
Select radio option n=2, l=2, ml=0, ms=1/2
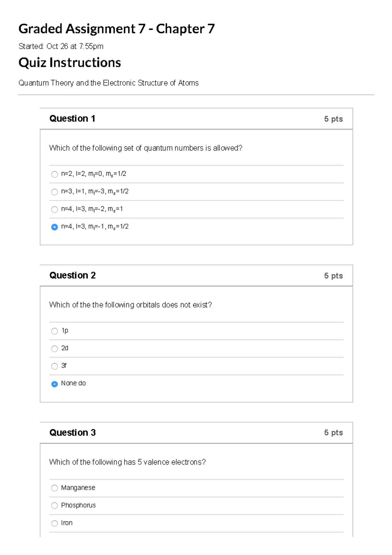[55, 175]
